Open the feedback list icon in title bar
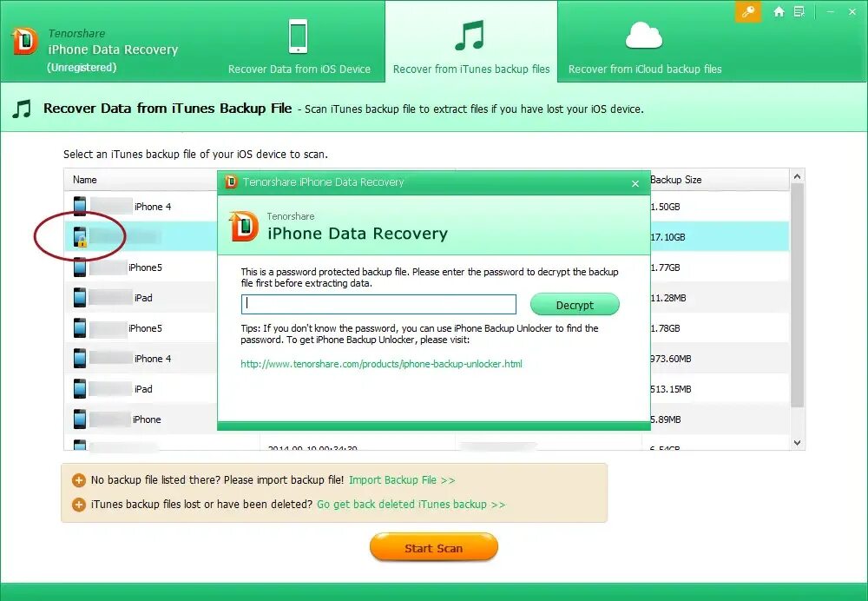 pyautogui.click(x=799, y=11)
